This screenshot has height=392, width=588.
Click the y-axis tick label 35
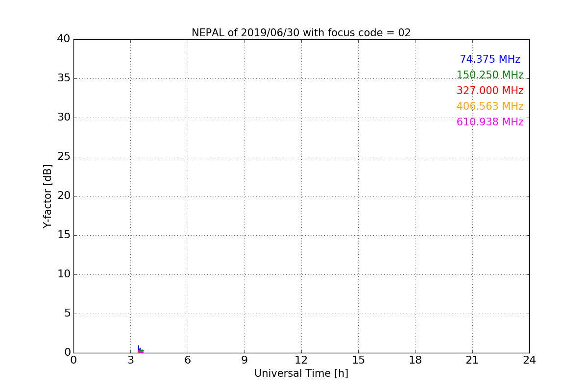[x=64, y=78]
